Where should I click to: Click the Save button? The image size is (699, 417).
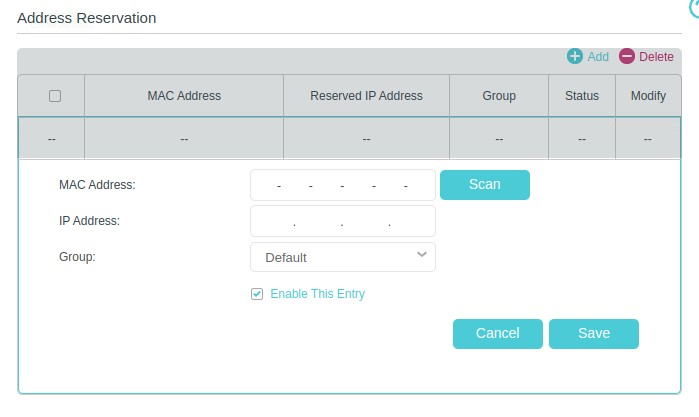pos(593,333)
